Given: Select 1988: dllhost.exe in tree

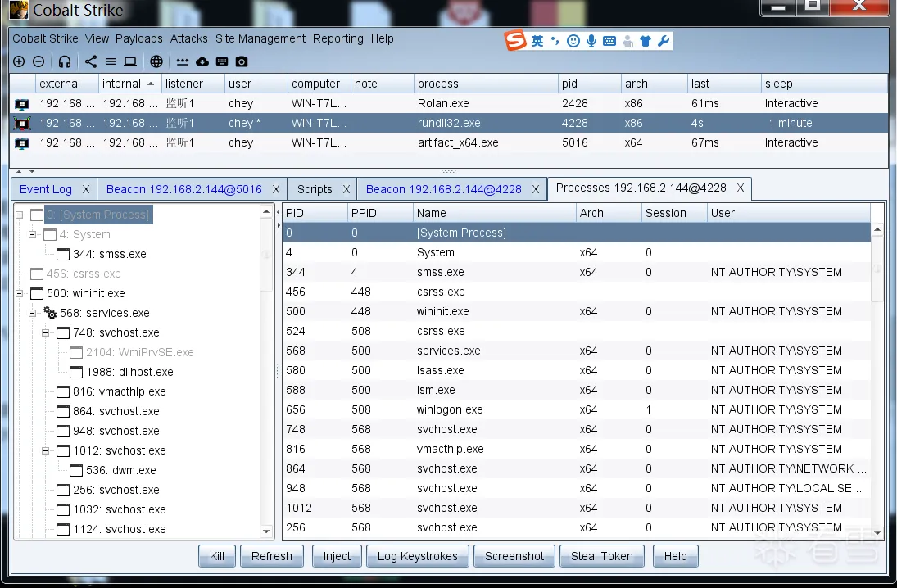Looking at the screenshot, I should click(130, 373).
